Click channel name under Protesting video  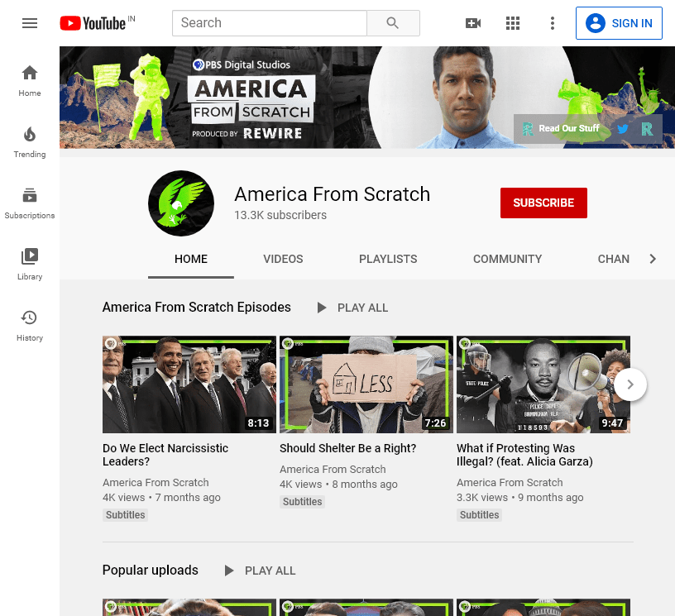pos(510,483)
